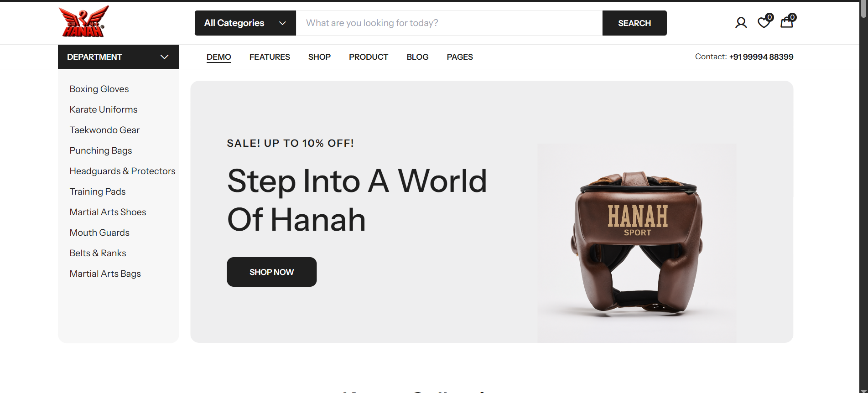The image size is (868, 393).
Task: Open the Martial Arts Shoes category
Action: (x=108, y=212)
